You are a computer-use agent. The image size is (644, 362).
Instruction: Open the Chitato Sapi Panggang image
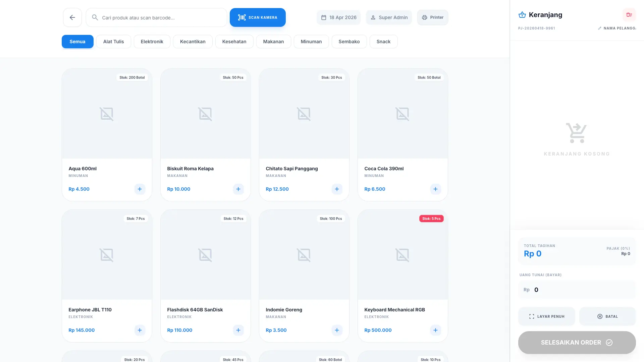304,114
